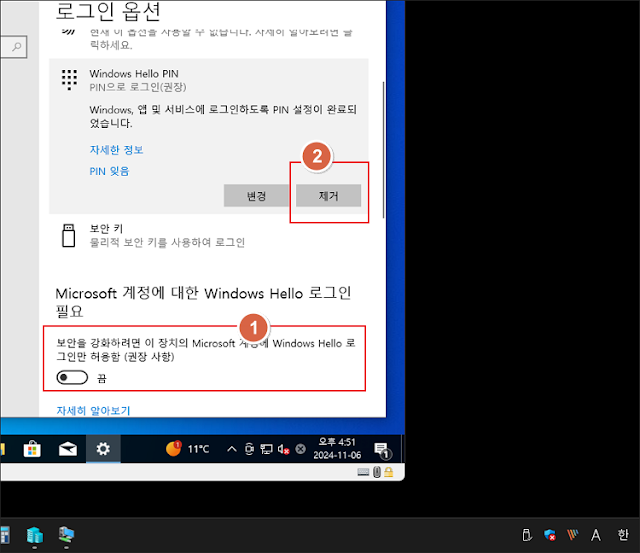This screenshot has height=553, width=640.
Task: Switch the 한 Korean IME indicator
Action: click(623, 534)
